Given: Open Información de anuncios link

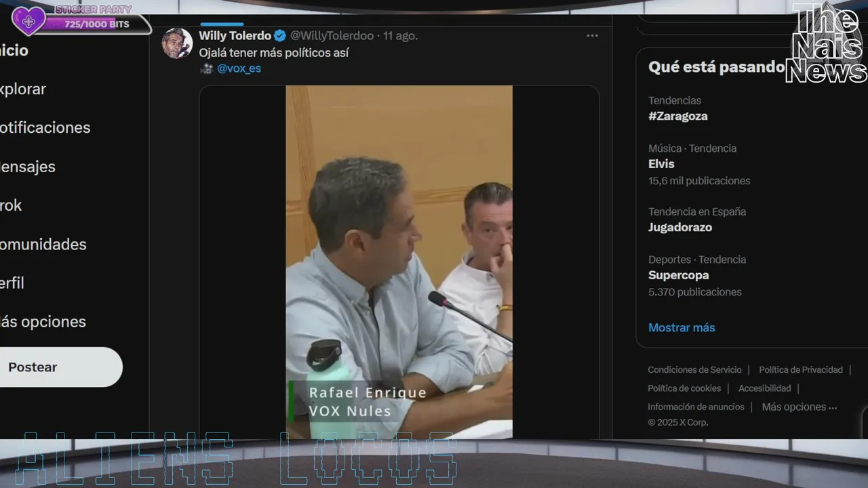Looking at the screenshot, I should coord(696,407).
